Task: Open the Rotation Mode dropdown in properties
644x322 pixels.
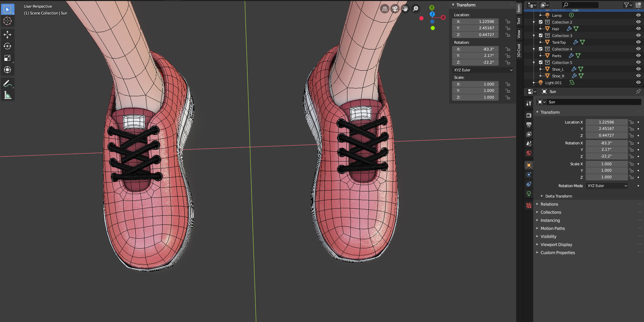Action: (607, 186)
